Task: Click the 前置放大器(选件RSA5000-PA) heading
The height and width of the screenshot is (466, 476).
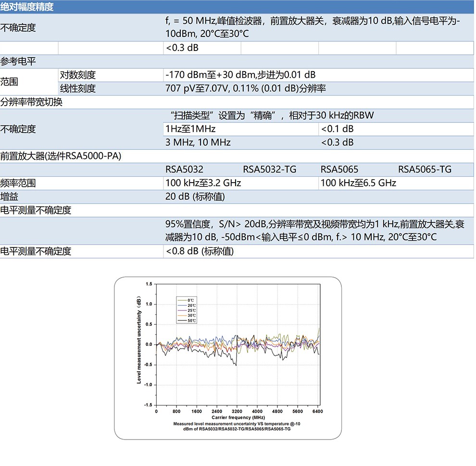Action: point(61,156)
